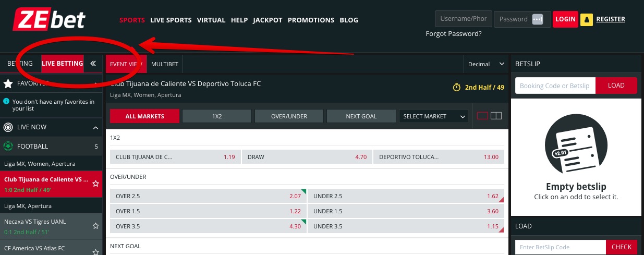This screenshot has height=255, width=644.
Task: Pick Over 2.5 odds 2.07
Action: click(208, 196)
